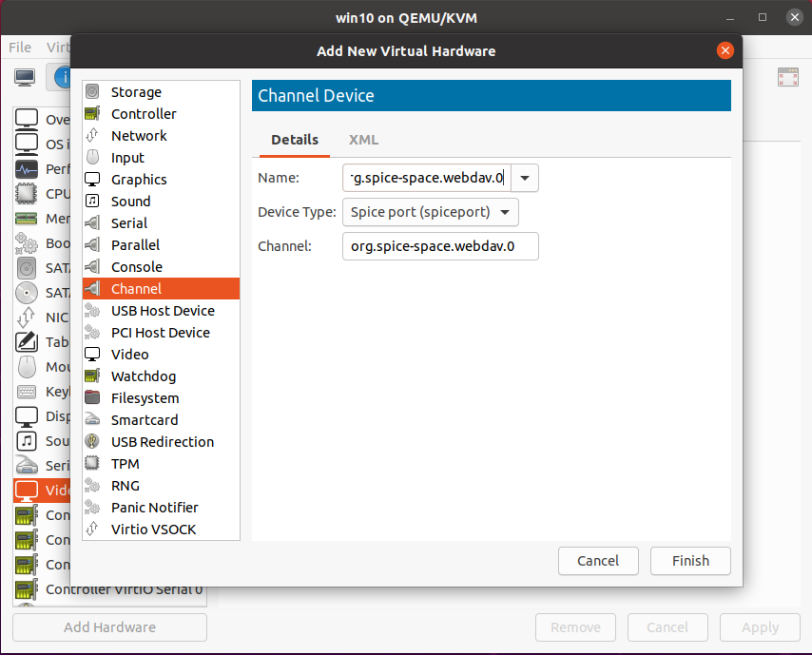Click the Add Hardware button
Image resolution: width=812 pixels, height=655 pixels.
(x=109, y=627)
